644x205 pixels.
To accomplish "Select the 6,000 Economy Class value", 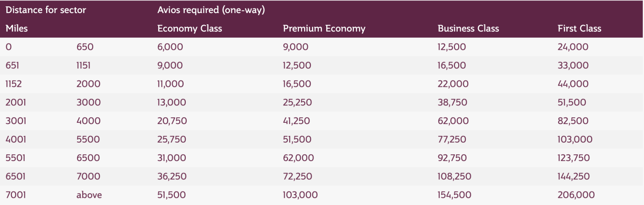I will 170,47.
